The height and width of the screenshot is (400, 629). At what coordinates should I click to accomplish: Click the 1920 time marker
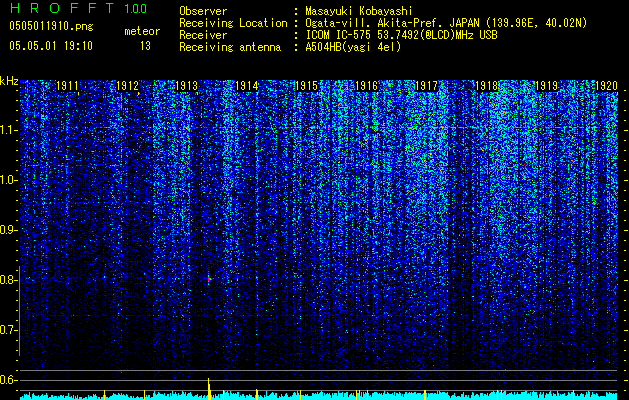pos(606,86)
